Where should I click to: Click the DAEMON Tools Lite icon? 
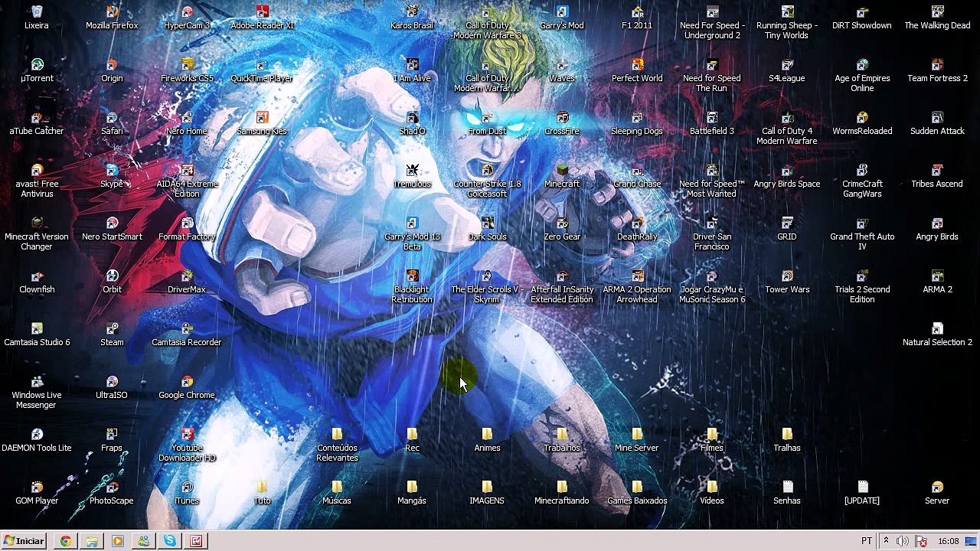(37, 440)
